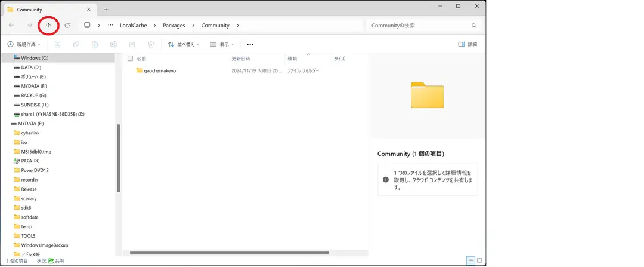Click the file list horizontal scrollbar
644x267 pixels.
click(230, 253)
